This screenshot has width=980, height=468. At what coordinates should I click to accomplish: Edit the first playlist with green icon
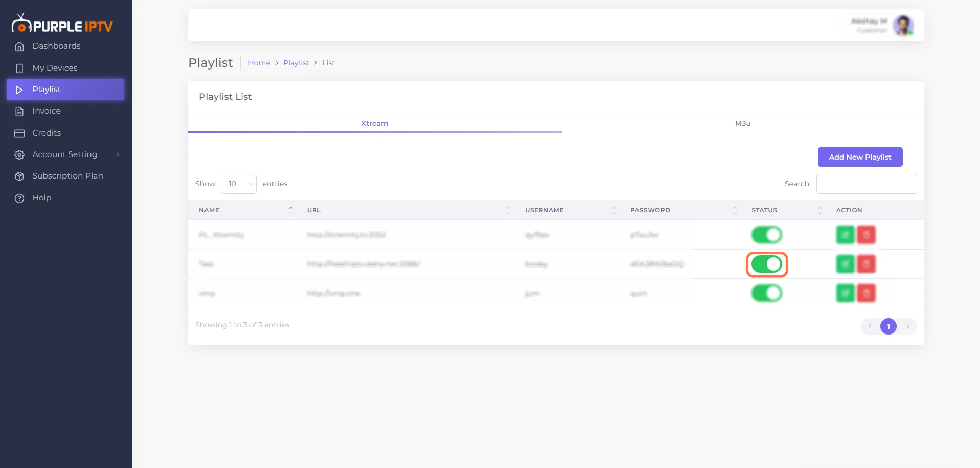coord(846,235)
